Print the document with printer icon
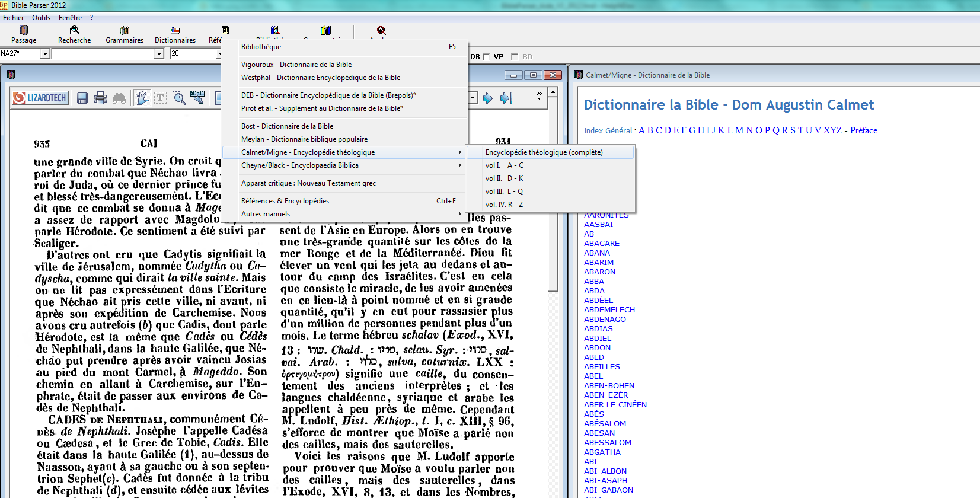This screenshot has height=498, width=980. tap(101, 98)
